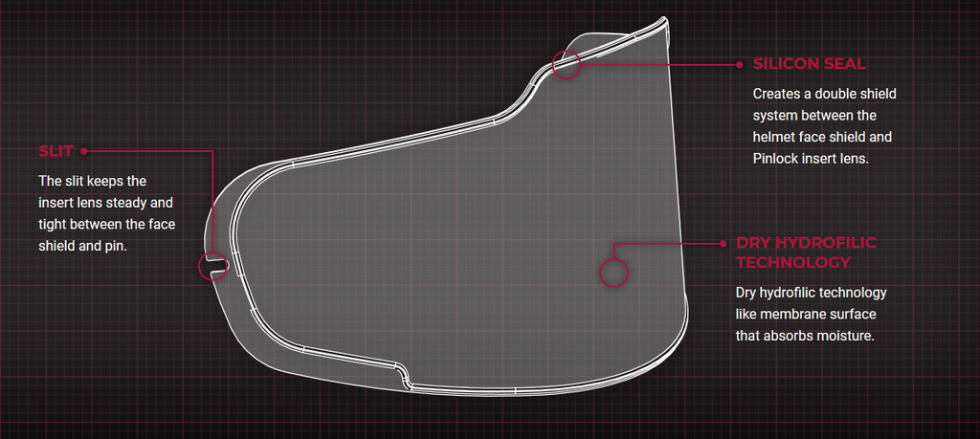Open the SLIT heading
The width and height of the screenshot is (980, 439).
(x=56, y=150)
